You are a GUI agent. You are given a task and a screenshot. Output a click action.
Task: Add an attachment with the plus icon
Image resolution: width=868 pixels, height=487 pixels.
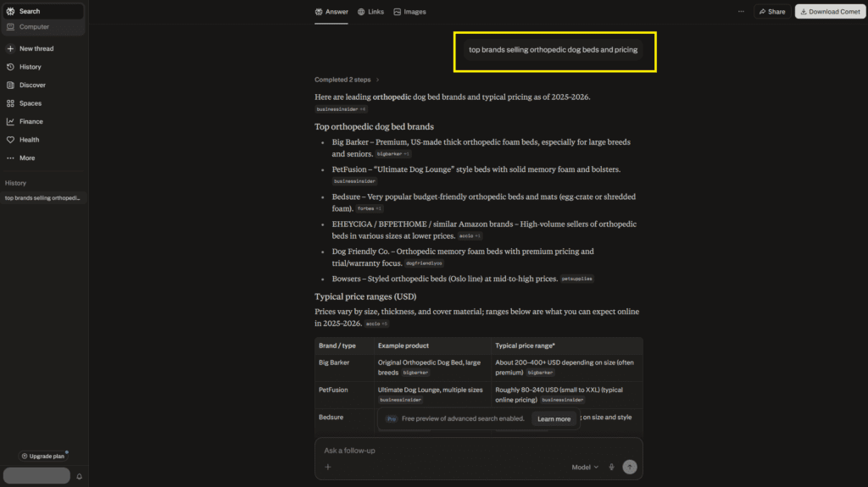point(328,467)
